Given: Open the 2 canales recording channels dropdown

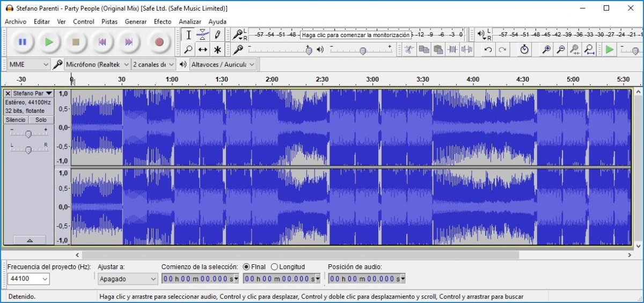Looking at the screenshot, I should pos(154,64).
